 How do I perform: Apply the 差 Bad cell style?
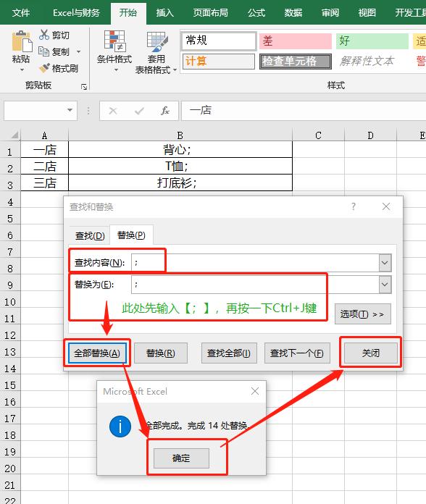click(295, 41)
